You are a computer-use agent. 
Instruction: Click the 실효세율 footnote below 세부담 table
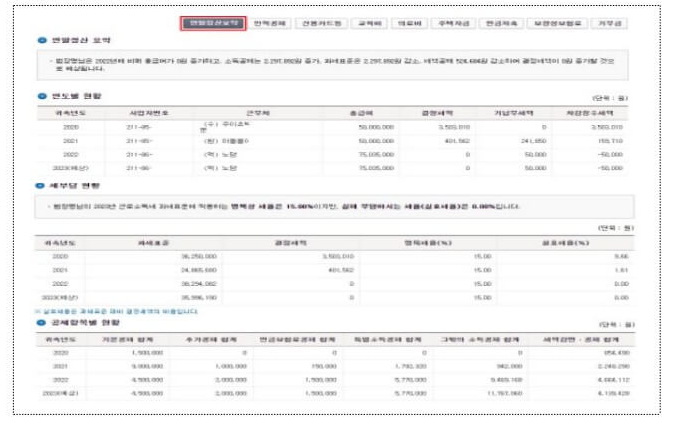pos(116,312)
